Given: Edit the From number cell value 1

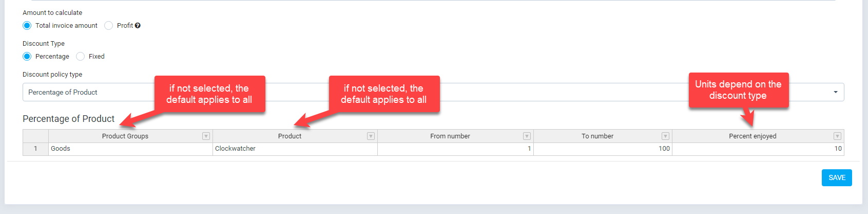Looking at the screenshot, I should tap(455, 149).
